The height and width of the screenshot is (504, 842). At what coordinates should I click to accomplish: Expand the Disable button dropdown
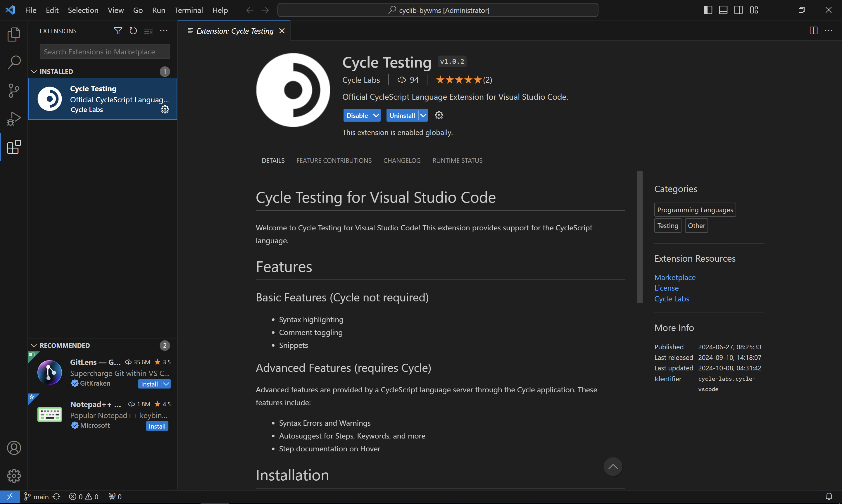(x=375, y=115)
